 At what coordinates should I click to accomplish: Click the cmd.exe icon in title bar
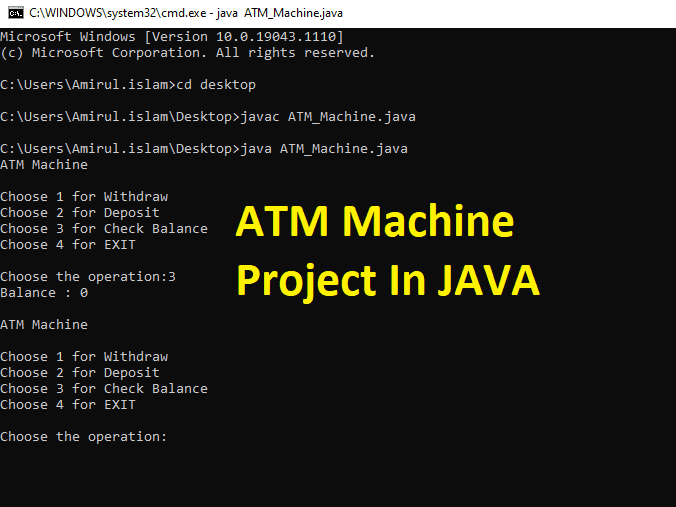16,13
